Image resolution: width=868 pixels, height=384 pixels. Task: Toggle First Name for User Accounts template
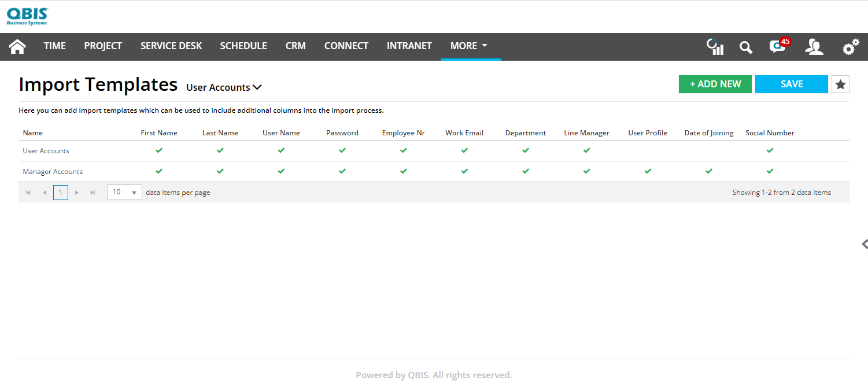[159, 150]
